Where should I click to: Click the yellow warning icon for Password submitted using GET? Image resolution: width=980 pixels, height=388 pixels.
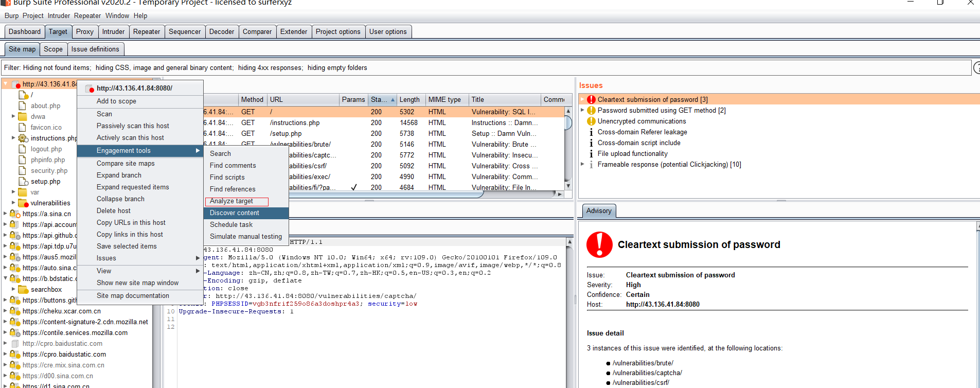(x=591, y=110)
